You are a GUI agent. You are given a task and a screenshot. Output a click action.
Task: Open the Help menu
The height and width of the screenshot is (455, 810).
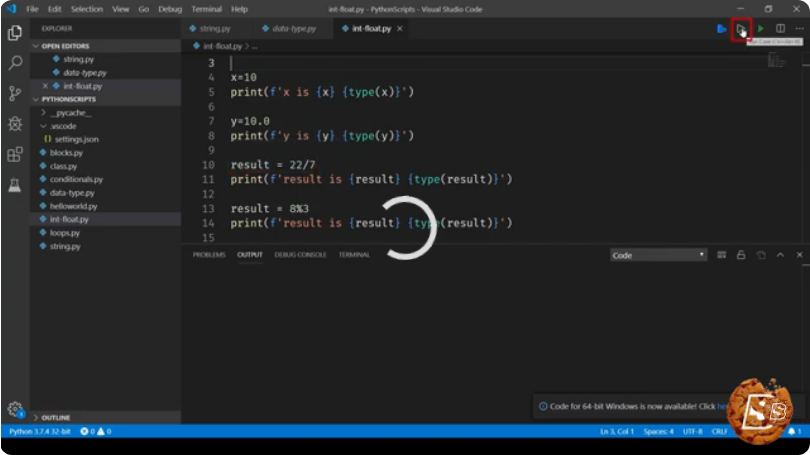click(x=239, y=9)
